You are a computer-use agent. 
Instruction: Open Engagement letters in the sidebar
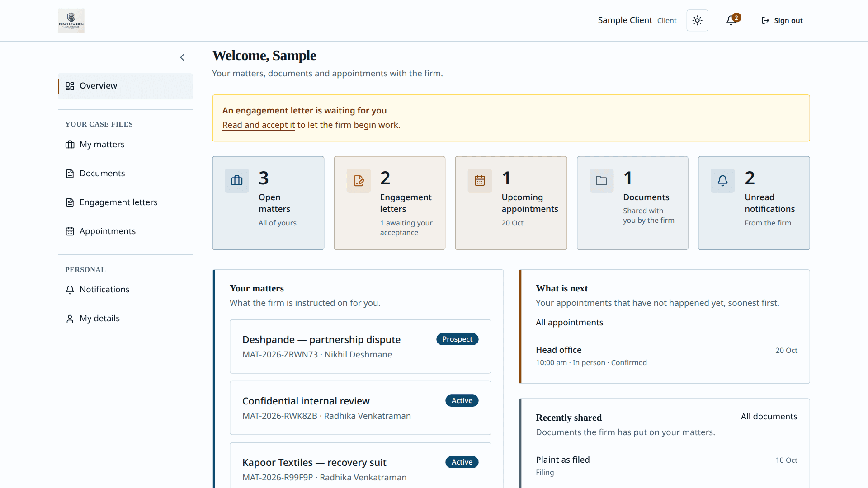(125, 202)
